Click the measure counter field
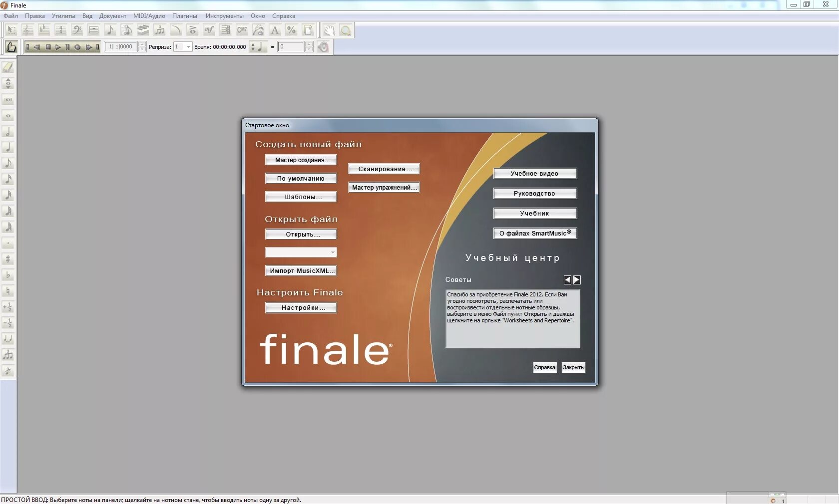Image resolution: width=839 pixels, height=504 pixels. tap(121, 47)
